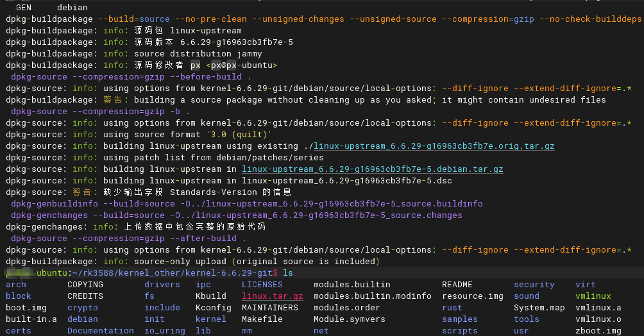
Task: Click the Module.symvers file name
Action: [350, 319]
